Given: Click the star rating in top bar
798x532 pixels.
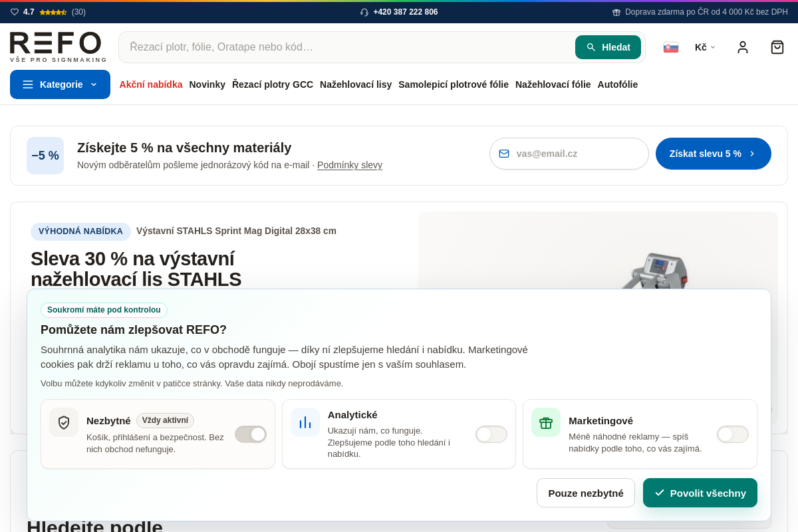Looking at the screenshot, I should [53, 12].
